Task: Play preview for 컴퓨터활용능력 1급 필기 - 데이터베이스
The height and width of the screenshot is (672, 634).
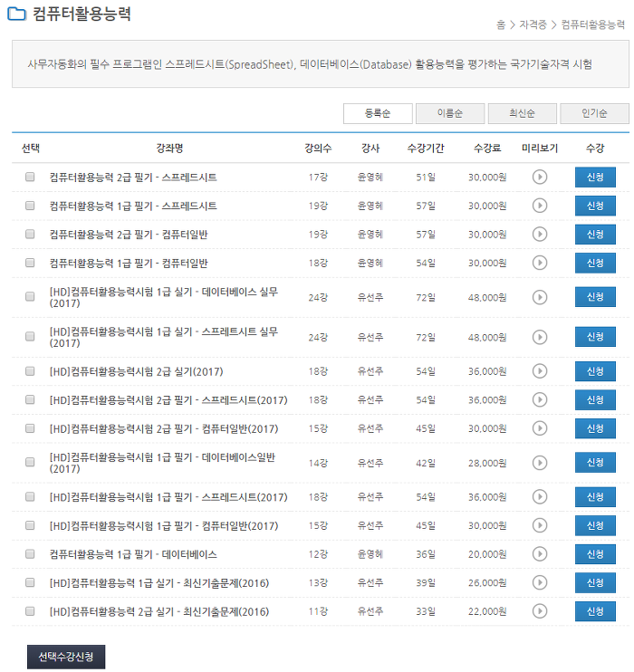Action: pyautogui.click(x=539, y=554)
